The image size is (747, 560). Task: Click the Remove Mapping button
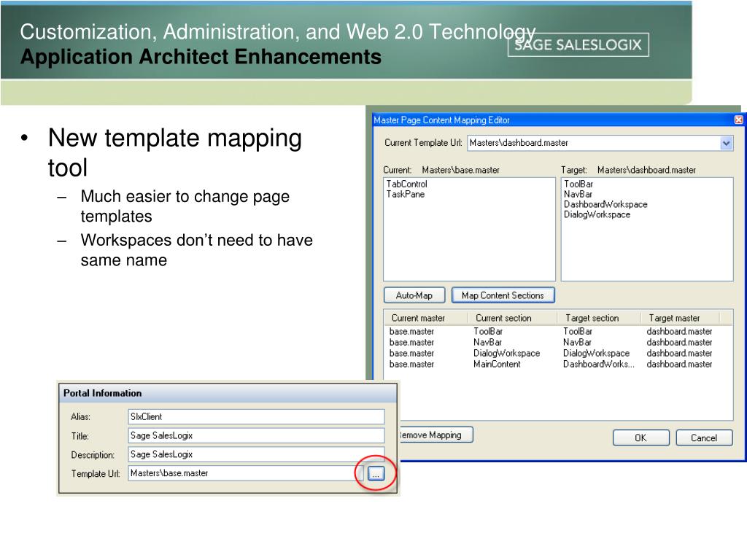tap(436, 435)
